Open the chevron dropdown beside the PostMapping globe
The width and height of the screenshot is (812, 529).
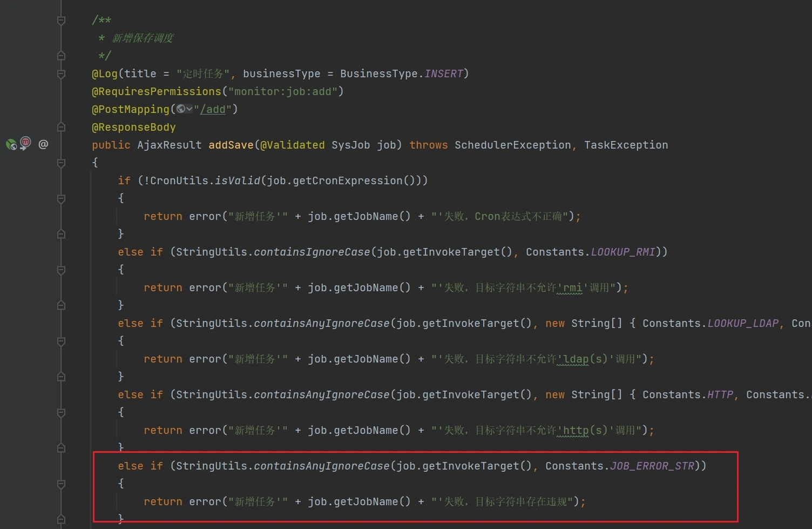[x=190, y=109]
